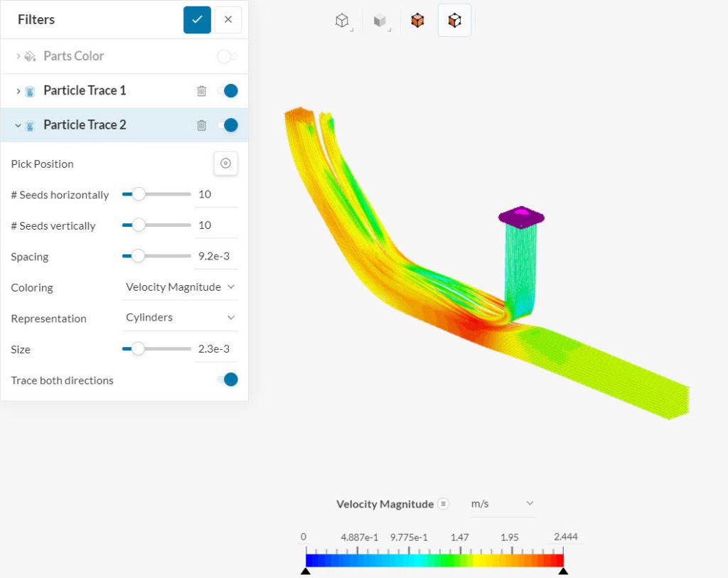Open the Velocity Magnitude legend settings icon
The width and height of the screenshot is (728, 578).
[443, 504]
